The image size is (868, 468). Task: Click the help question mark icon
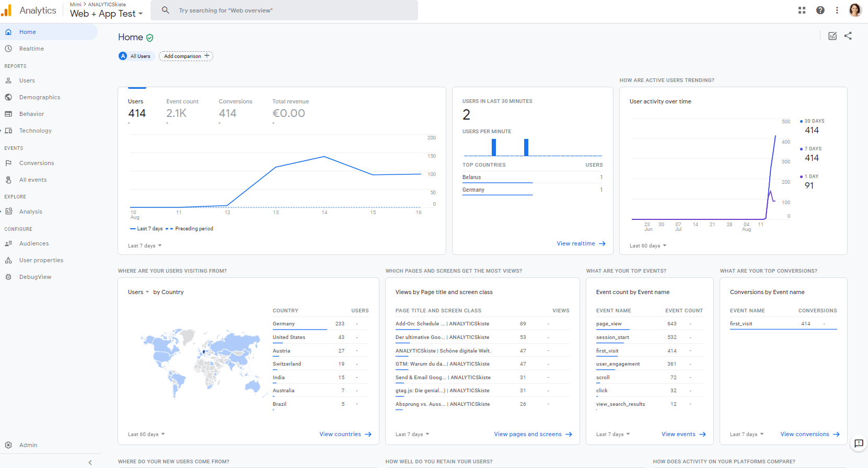coord(820,10)
